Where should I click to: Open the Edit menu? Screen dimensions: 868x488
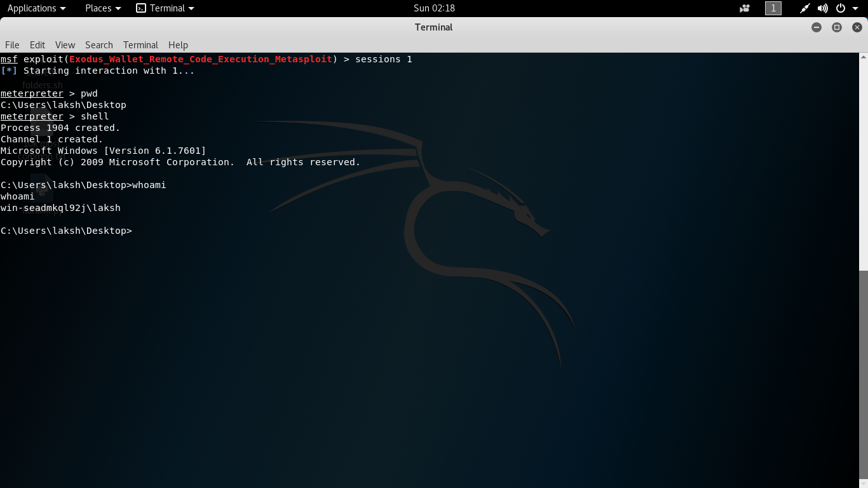pos(37,45)
